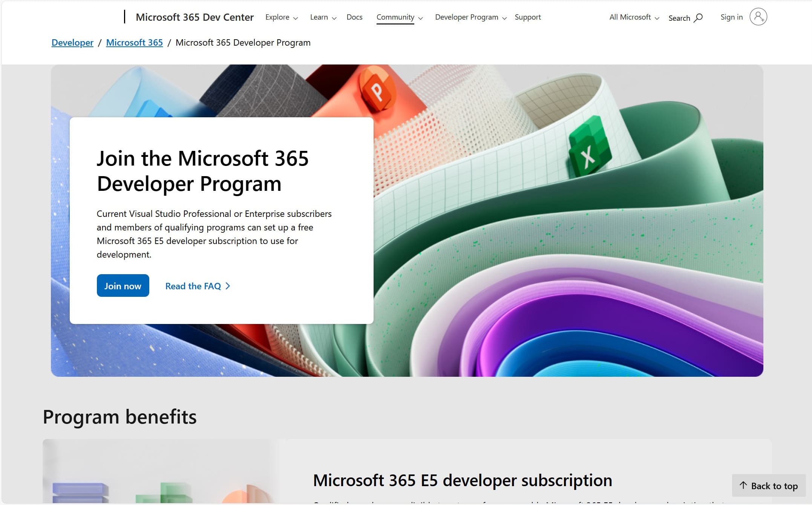The image size is (812, 505).
Task: Expand the Learn dropdown menu
Action: (322, 17)
